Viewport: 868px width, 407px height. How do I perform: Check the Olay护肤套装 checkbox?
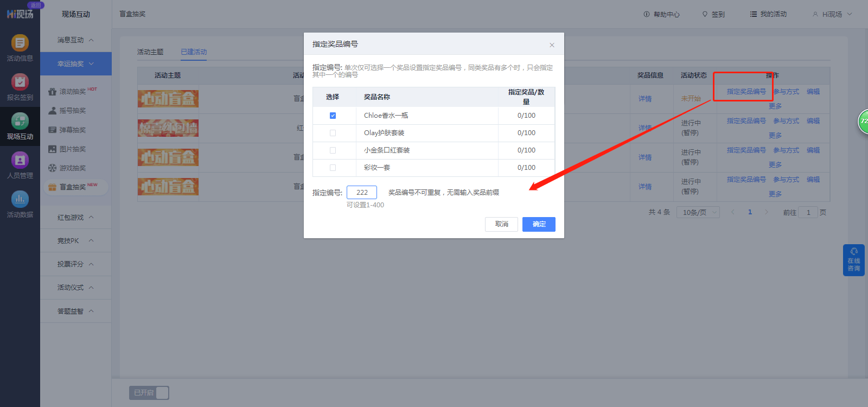333,133
